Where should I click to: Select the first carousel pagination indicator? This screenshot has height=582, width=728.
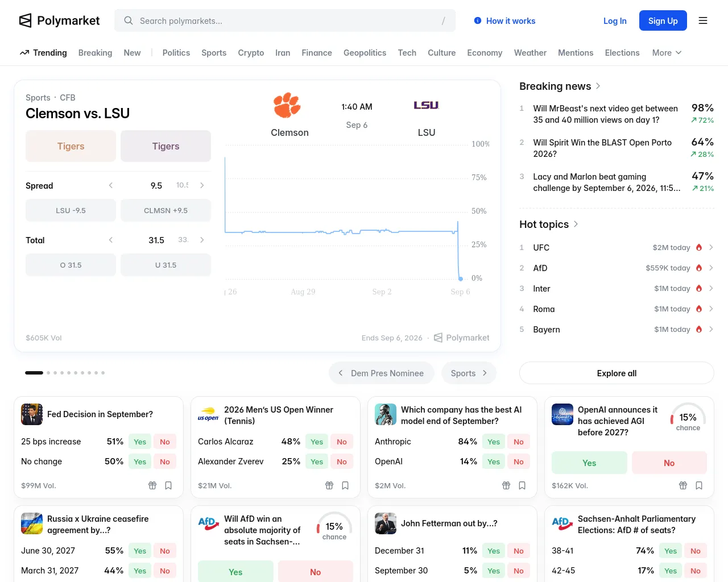coord(34,373)
